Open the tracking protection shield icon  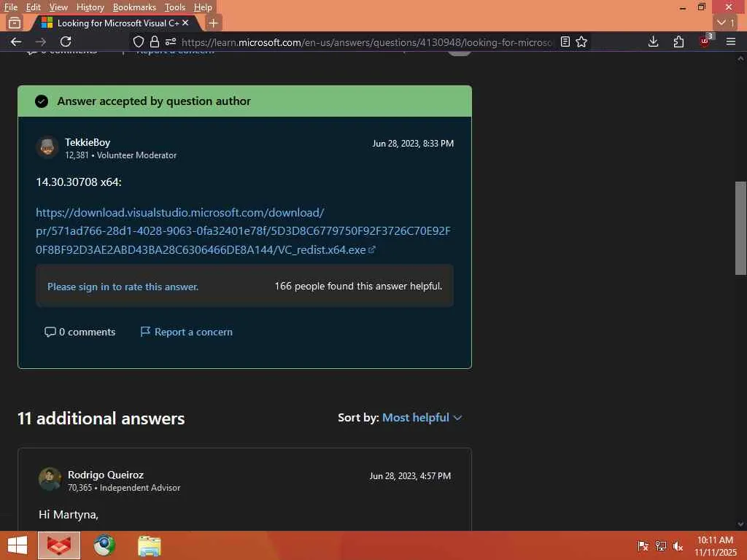(138, 42)
